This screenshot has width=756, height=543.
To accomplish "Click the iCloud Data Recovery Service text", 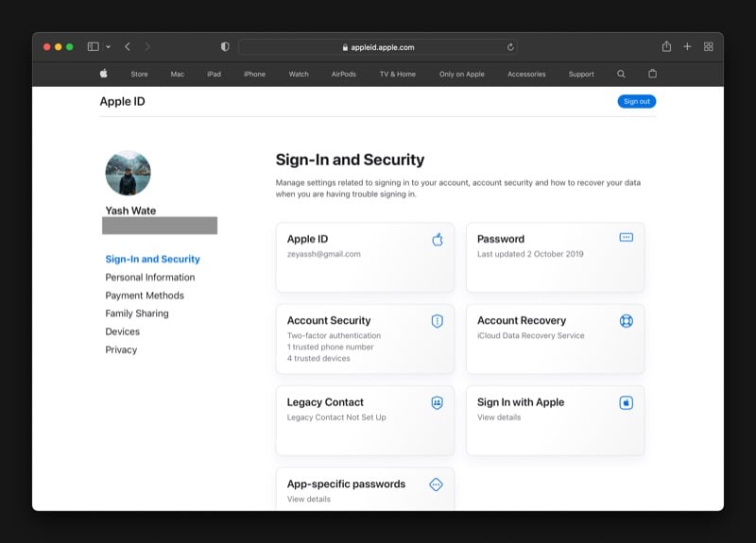I will pyautogui.click(x=531, y=336).
